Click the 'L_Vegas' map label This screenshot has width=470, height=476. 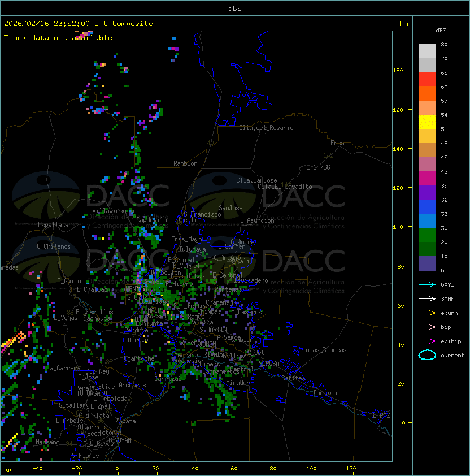[66, 318]
